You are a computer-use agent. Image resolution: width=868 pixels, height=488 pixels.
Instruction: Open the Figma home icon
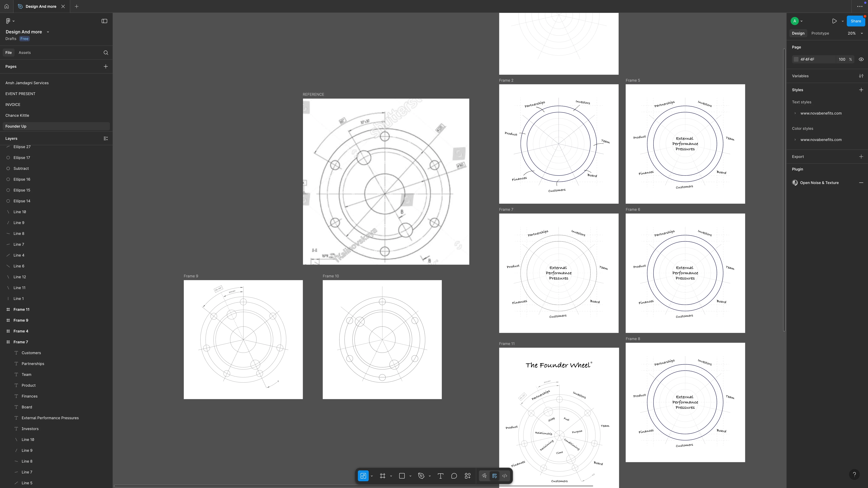coord(6,6)
